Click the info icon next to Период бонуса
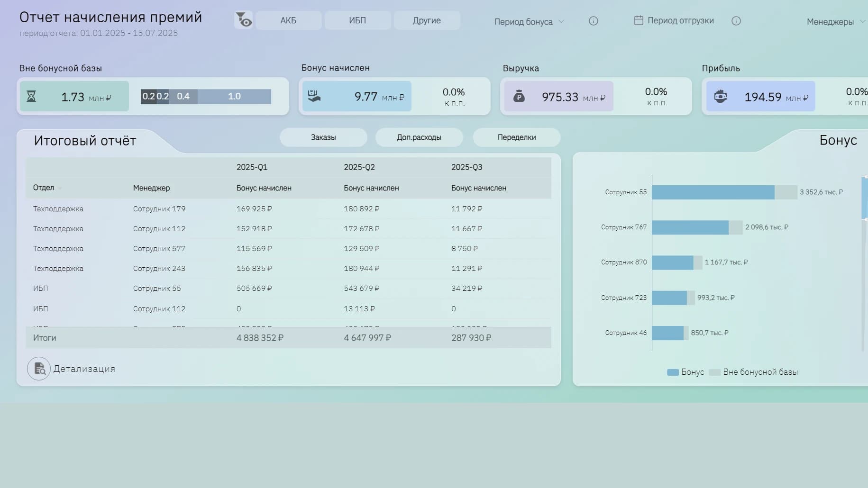Viewport: 868px width, 488px height. click(594, 21)
